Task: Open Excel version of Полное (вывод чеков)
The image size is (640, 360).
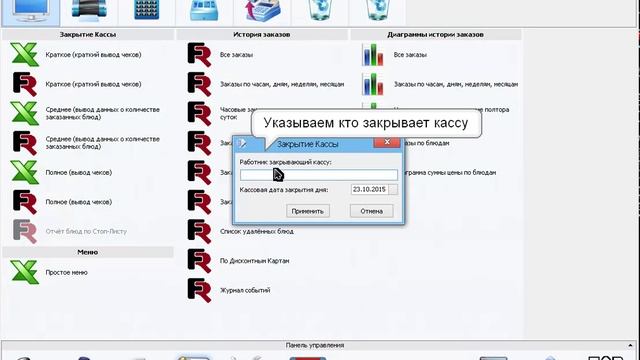Action: (x=24, y=172)
